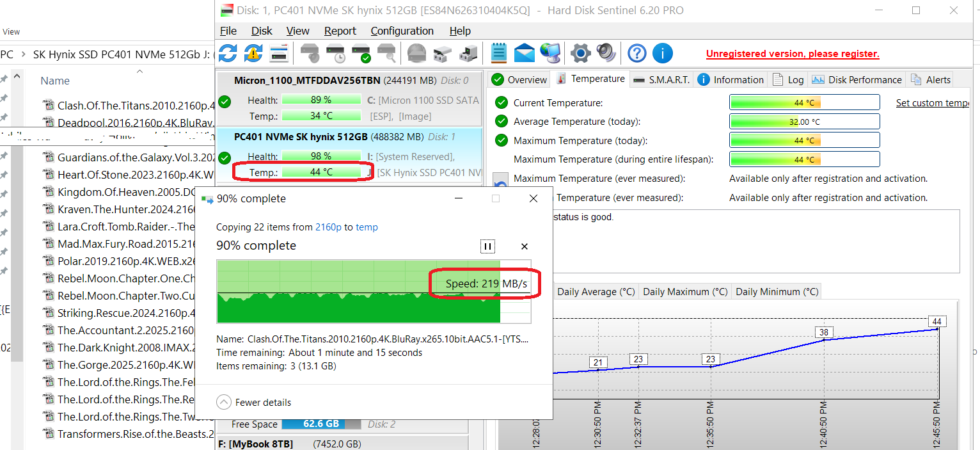Cancel the copy with the small X

point(525,246)
